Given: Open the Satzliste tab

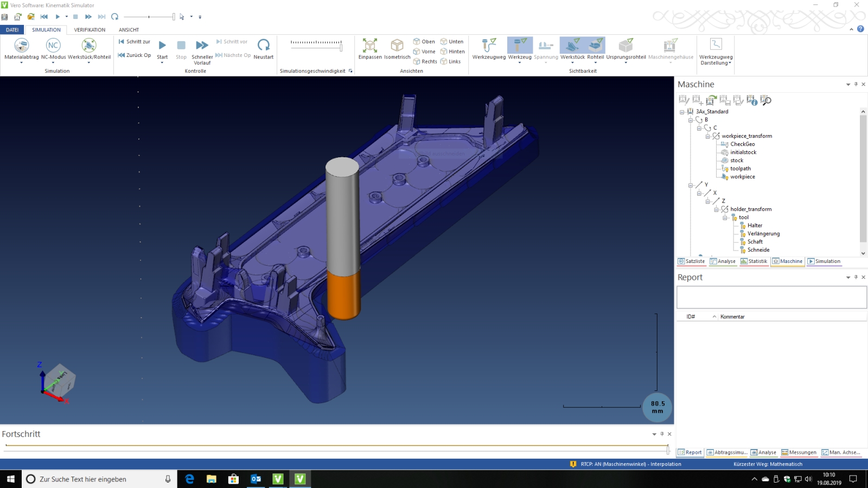Looking at the screenshot, I should 692,261.
